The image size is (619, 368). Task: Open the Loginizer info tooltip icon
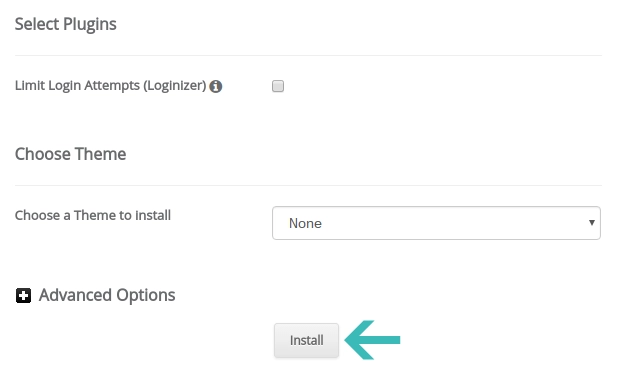tap(216, 86)
